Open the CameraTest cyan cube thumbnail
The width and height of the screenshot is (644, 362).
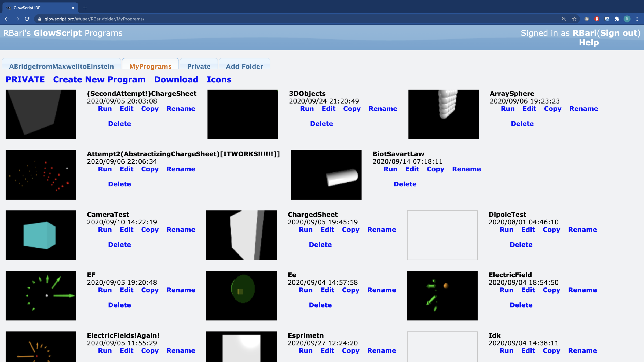[x=41, y=235]
